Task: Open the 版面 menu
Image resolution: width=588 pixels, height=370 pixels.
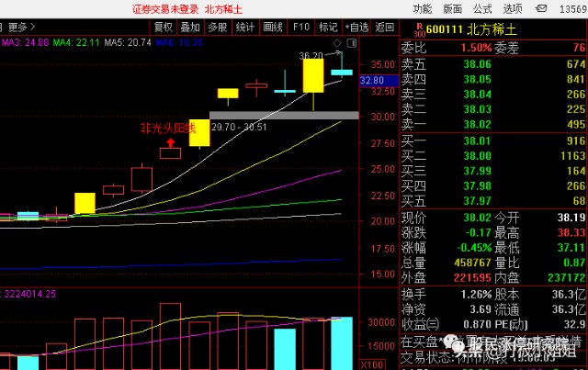Action: 452,9
